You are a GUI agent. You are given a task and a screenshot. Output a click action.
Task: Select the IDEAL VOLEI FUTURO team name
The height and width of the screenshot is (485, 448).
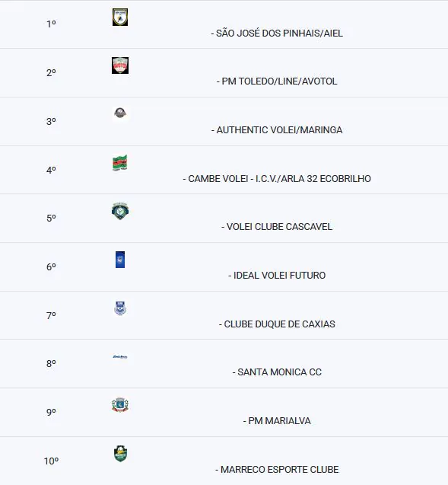pos(277,276)
